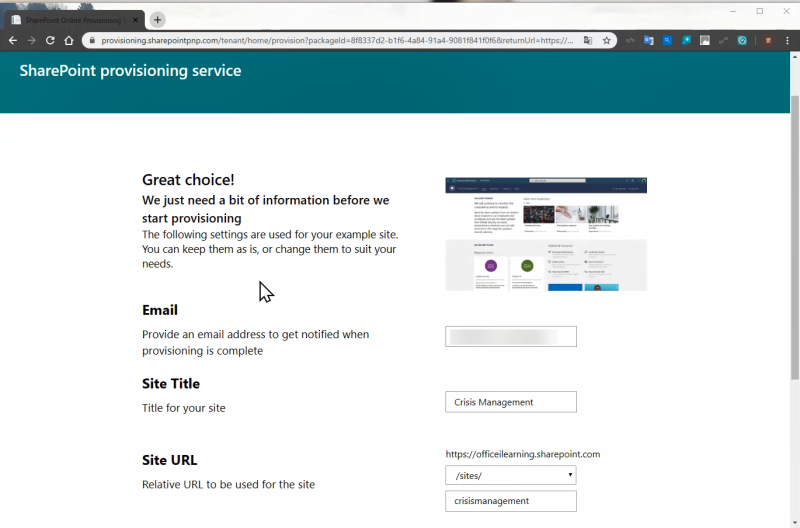Open the Google Translate extension icon
800x528 pixels.
648,40
